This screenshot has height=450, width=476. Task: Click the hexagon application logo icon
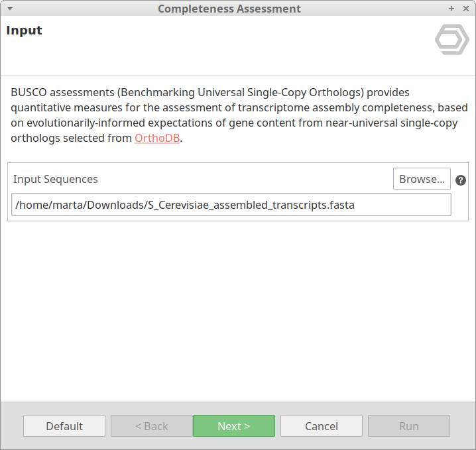pyautogui.click(x=451, y=40)
